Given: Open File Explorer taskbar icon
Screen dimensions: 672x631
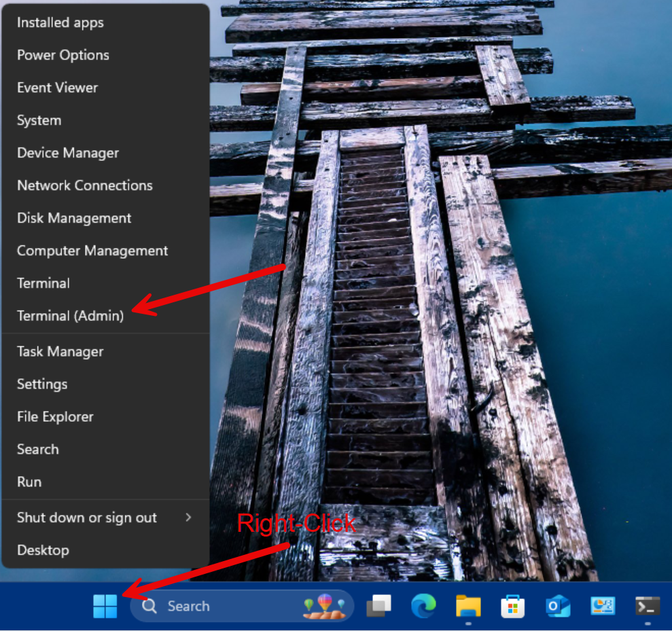Looking at the screenshot, I should [468, 606].
